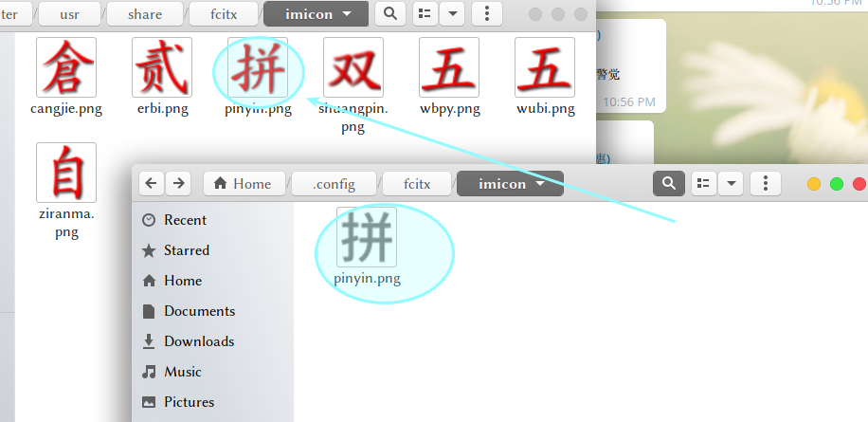Select the ziranma.png file icon
Image resolution: width=868 pixels, height=422 pixels.
coord(66,173)
